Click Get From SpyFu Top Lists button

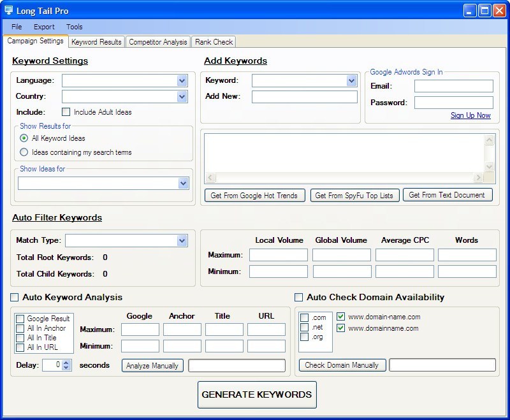pyautogui.click(x=354, y=196)
